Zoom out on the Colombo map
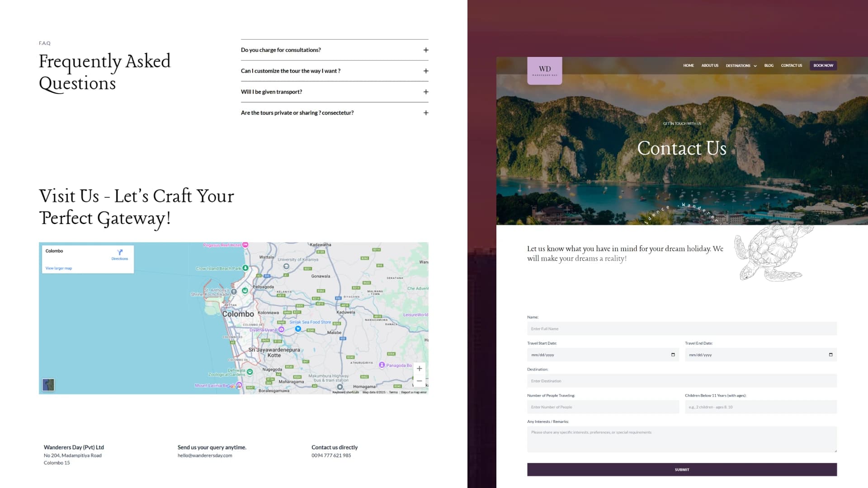868x488 pixels. coord(419,381)
